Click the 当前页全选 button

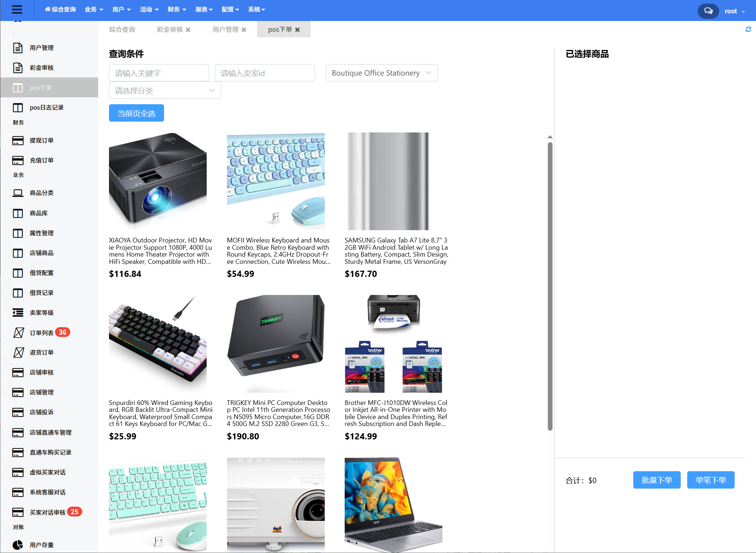click(x=136, y=113)
